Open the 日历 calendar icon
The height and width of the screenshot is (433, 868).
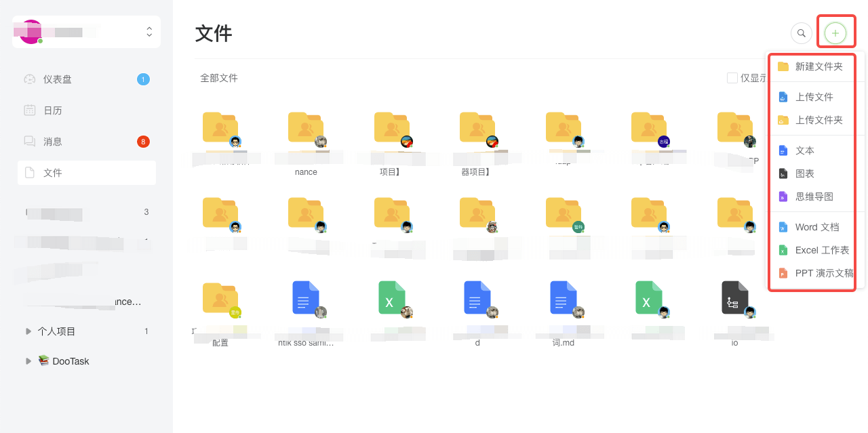point(28,110)
